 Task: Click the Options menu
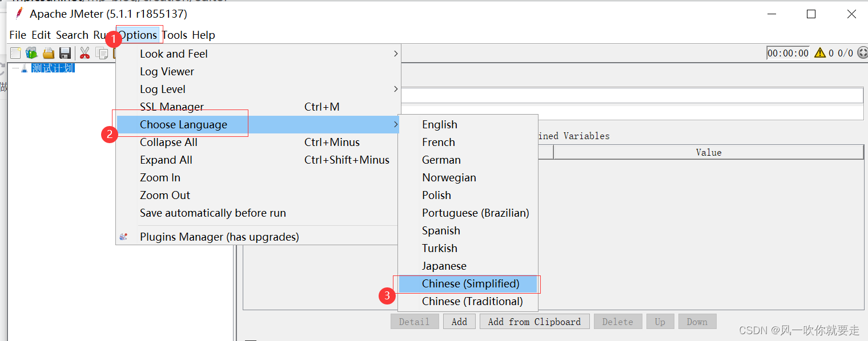pos(138,35)
